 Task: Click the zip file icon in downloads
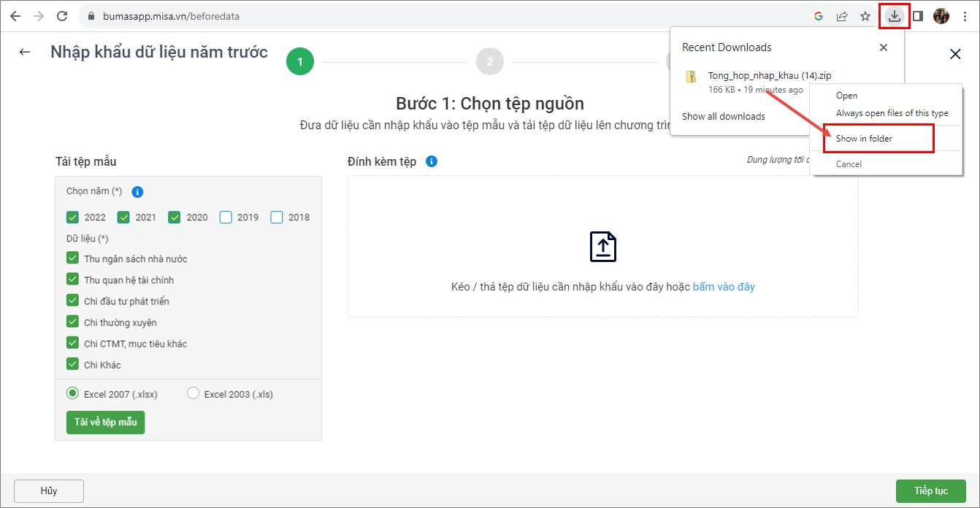(691, 77)
